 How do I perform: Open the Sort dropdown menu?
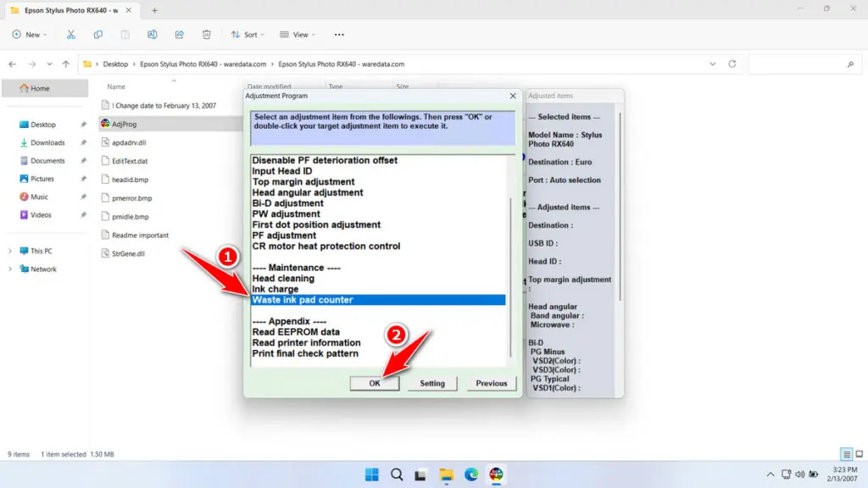pyautogui.click(x=248, y=34)
